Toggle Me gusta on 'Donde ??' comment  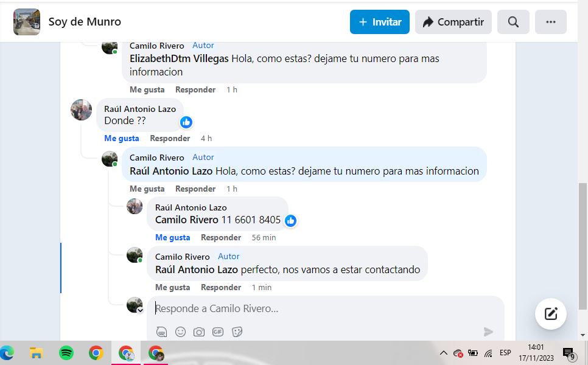pyautogui.click(x=122, y=138)
